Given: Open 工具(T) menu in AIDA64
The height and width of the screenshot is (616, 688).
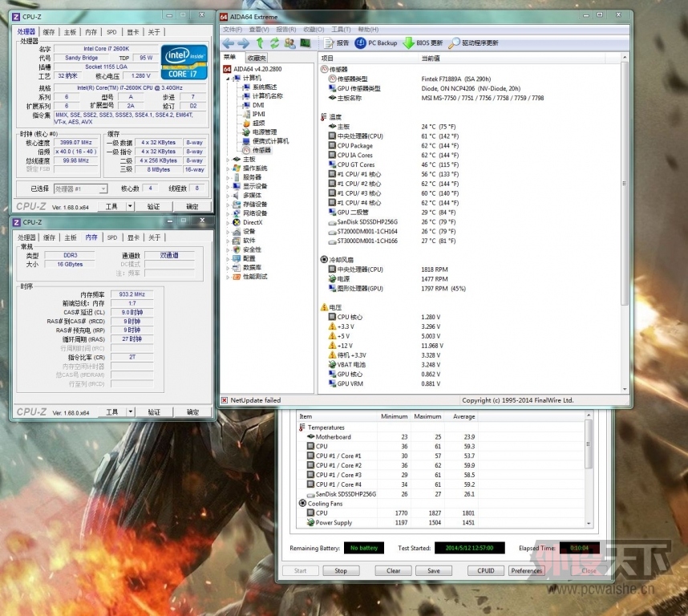Looking at the screenshot, I should (341, 30).
